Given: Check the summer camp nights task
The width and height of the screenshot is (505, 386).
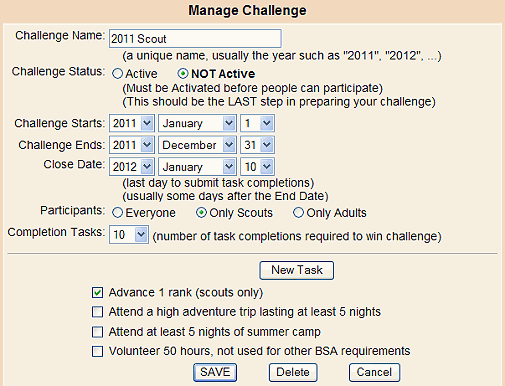Looking at the screenshot, I should point(97,332).
